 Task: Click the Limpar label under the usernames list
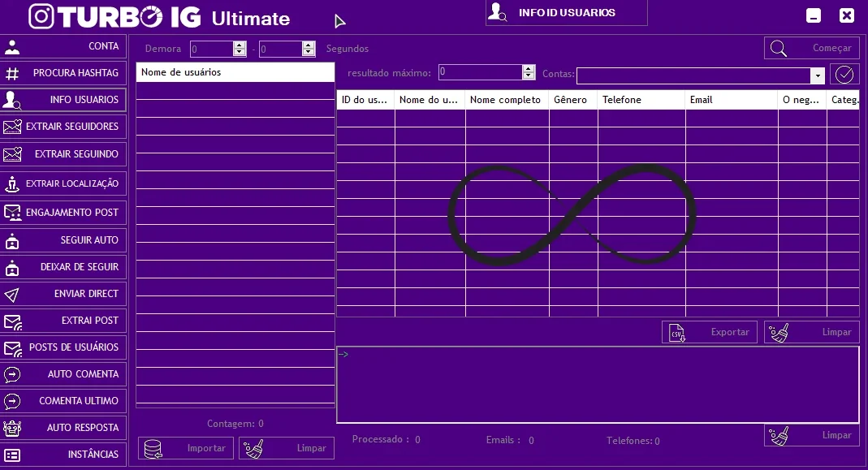pos(311,448)
